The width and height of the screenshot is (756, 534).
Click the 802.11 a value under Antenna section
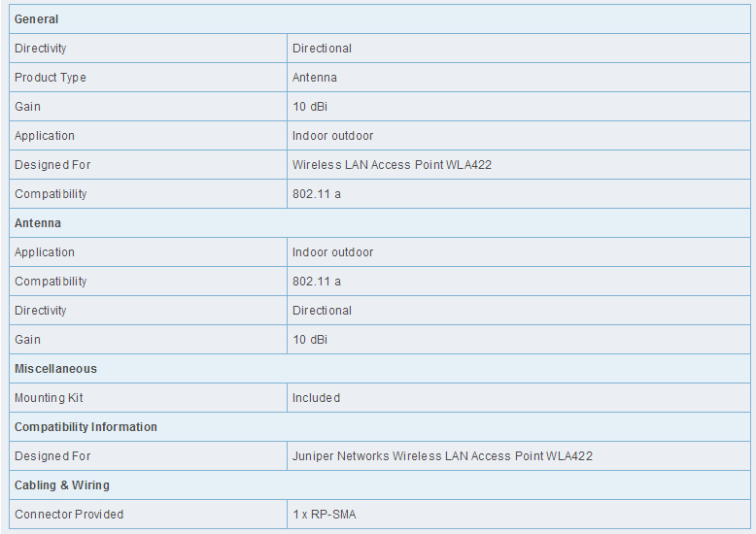tap(317, 282)
